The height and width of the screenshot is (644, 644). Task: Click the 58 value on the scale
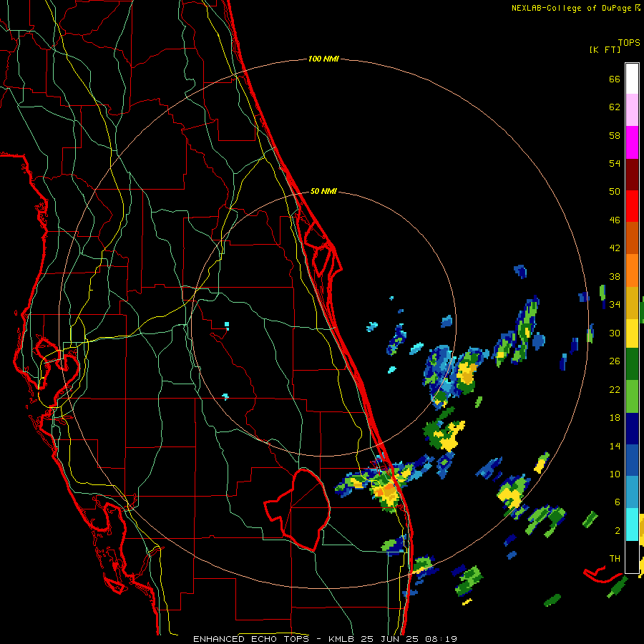click(x=615, y=135)
